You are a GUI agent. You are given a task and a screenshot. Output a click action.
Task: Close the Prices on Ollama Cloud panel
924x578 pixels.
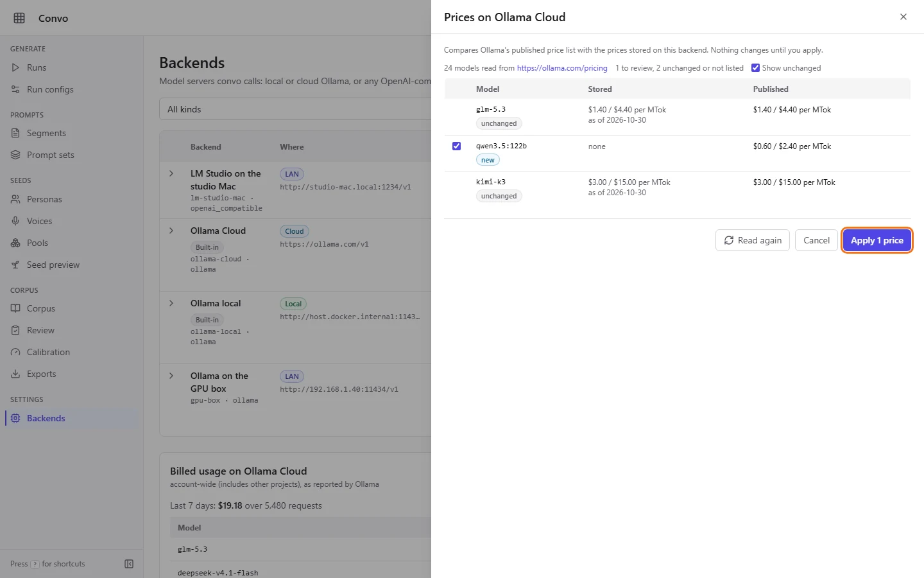[903, 17]
